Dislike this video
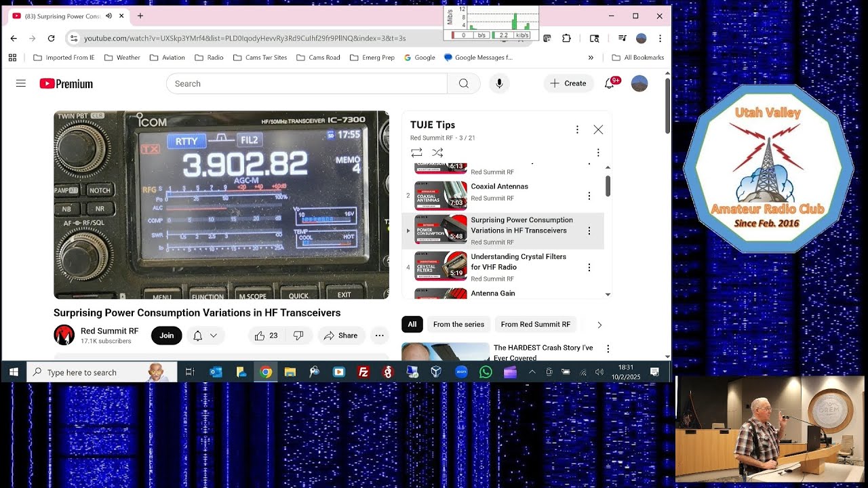This screenshot has height=488, width=868. (x=298, y=335)
